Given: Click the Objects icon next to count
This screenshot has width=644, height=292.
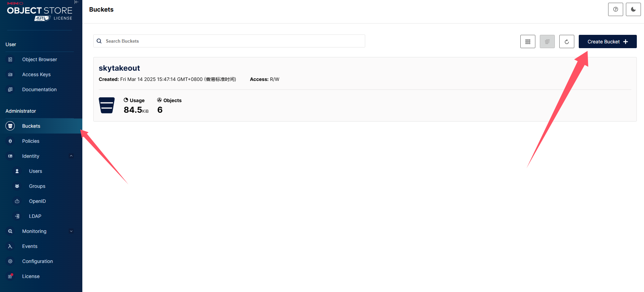Looking at the screenshot, I should 160,100.
